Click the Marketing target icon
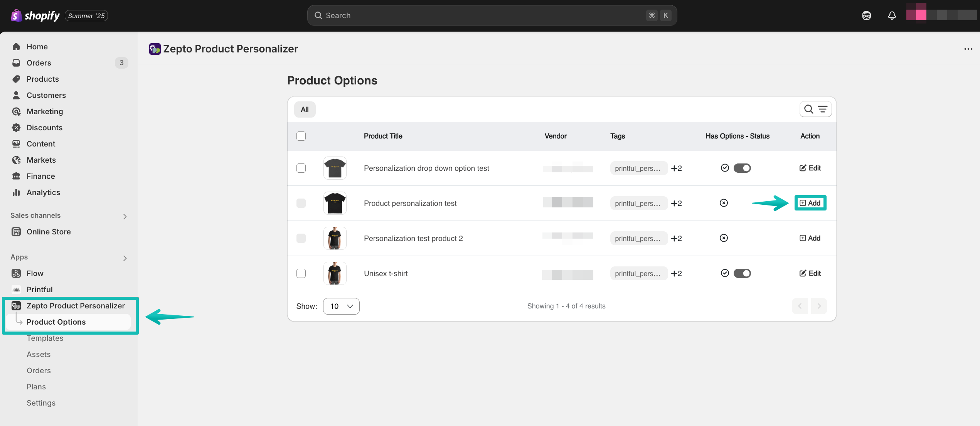The width and height of the screenshot is (980, 426). pyautogui.click(x=16, y=111)
